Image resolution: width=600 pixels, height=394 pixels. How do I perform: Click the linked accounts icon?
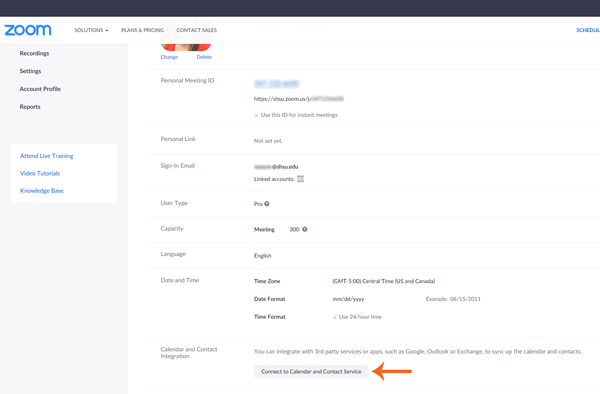click(300, 179)
